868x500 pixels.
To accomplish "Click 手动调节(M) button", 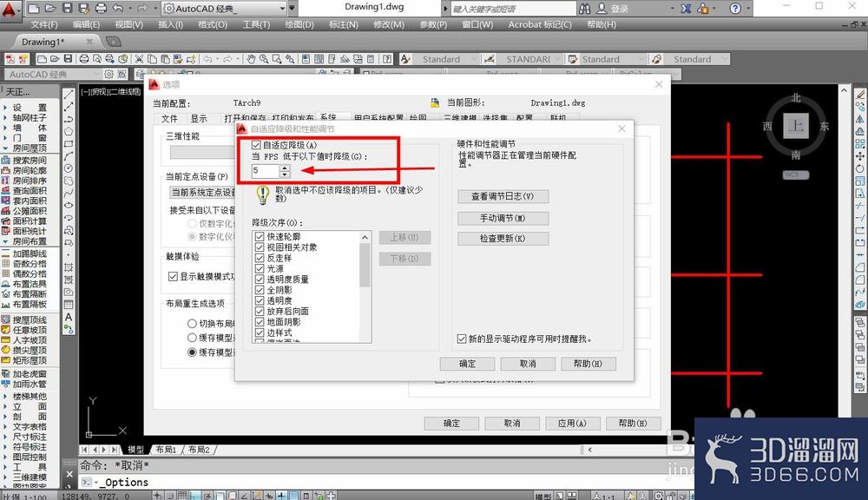I will pos(503,218).
